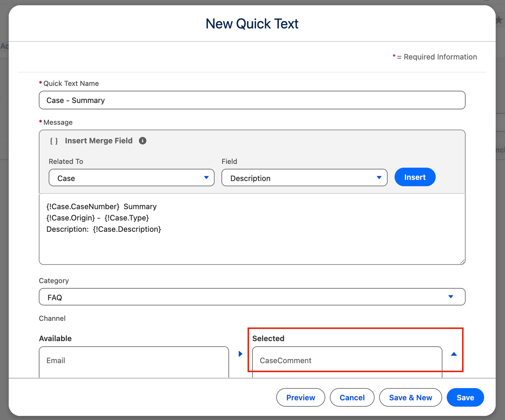Expand the Field dropdown showing Description
The image size is (505, 420).
click(304, 178)
